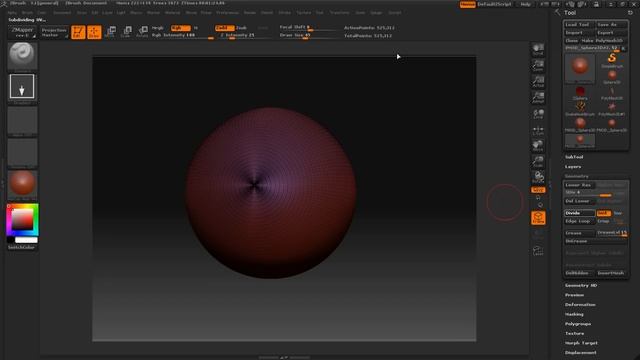Click the Zoom canvas icon
Image resolution: width=640 pixels, height=360 pixels.
(x=538, y=66)
